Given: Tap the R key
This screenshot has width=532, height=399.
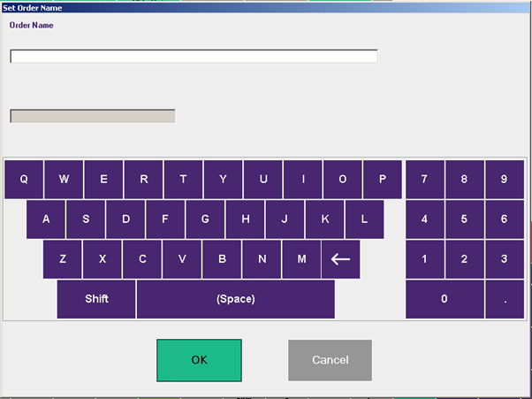Looking at the screenshot, I should (x=143, y=180).
